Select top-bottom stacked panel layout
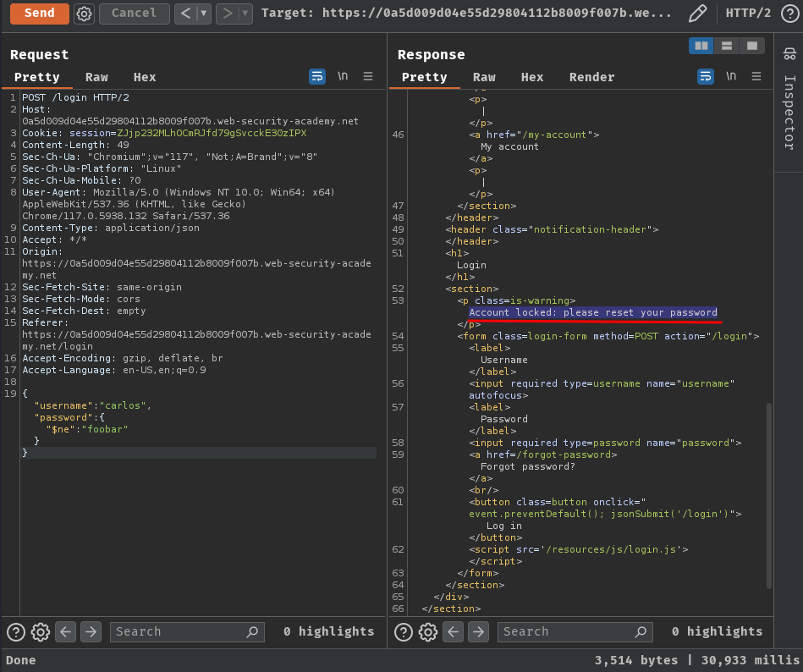The height and width of the screenshot is (672, 803). click(727, 46)
